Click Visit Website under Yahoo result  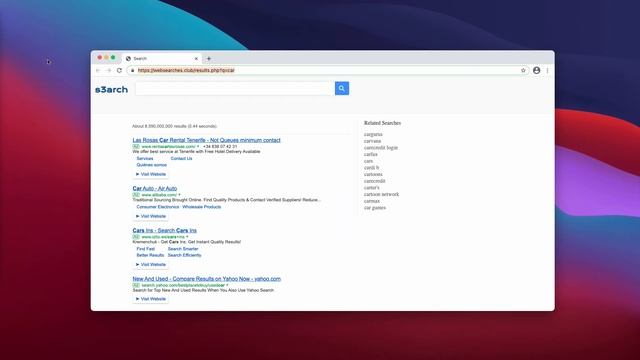coord(151,299)
